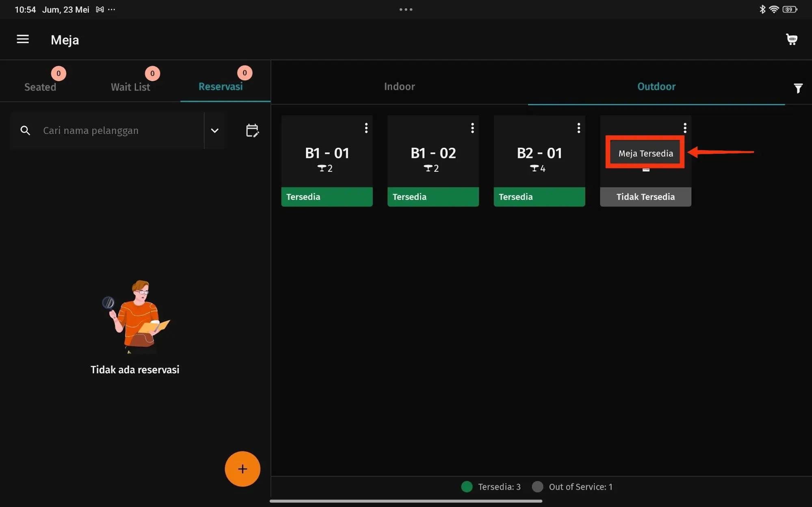Click the Tidak Tersedia status bar
The height and width of the screenshot is (507, 812).
[645, 197]
